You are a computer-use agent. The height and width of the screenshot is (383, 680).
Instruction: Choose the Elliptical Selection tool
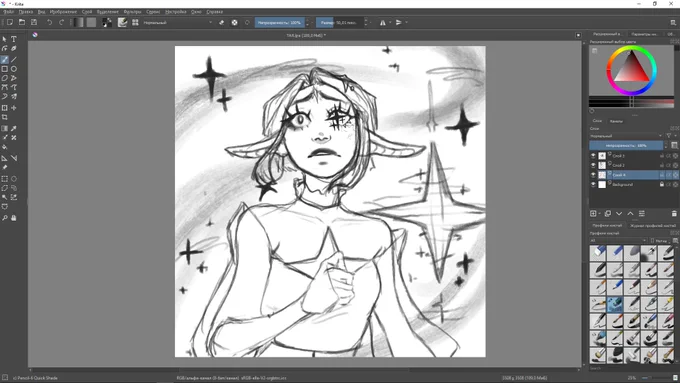click(x=14, y=179)
